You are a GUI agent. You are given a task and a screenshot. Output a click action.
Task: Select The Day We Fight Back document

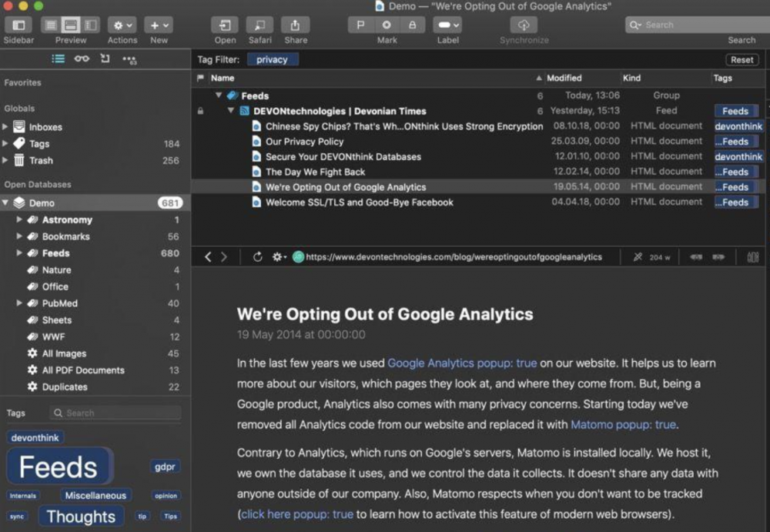[x=478, y=172]
